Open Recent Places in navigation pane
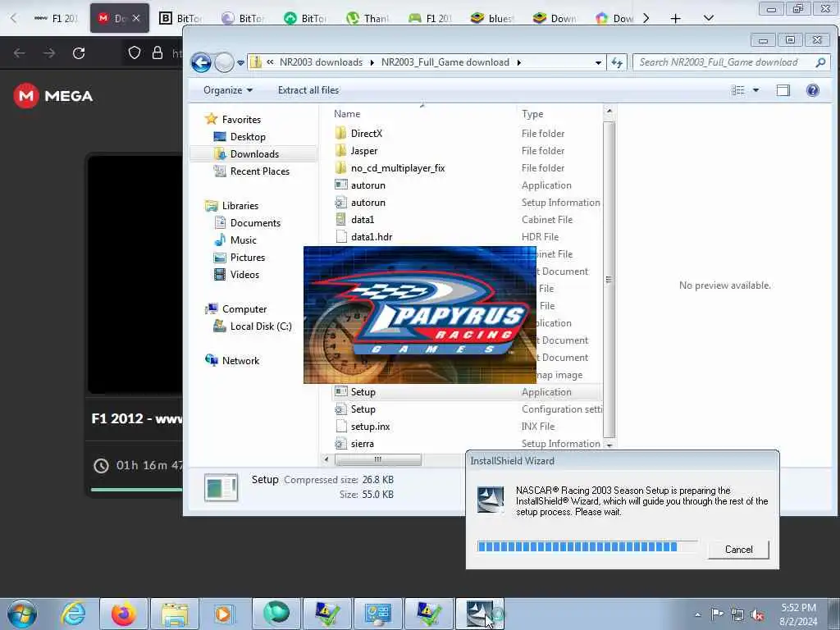Viewport: 840px width, 630px height. click(x=259, y=171)
